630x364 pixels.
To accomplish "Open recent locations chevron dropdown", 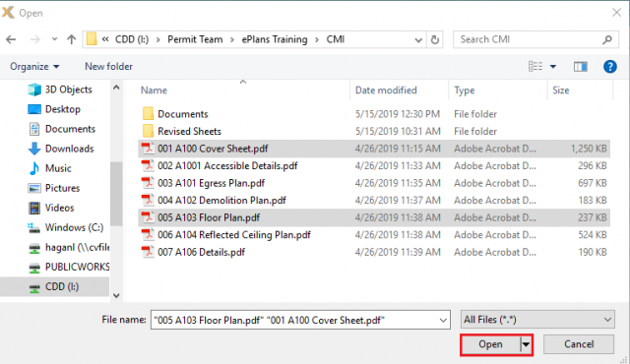I will pos(55,39).
